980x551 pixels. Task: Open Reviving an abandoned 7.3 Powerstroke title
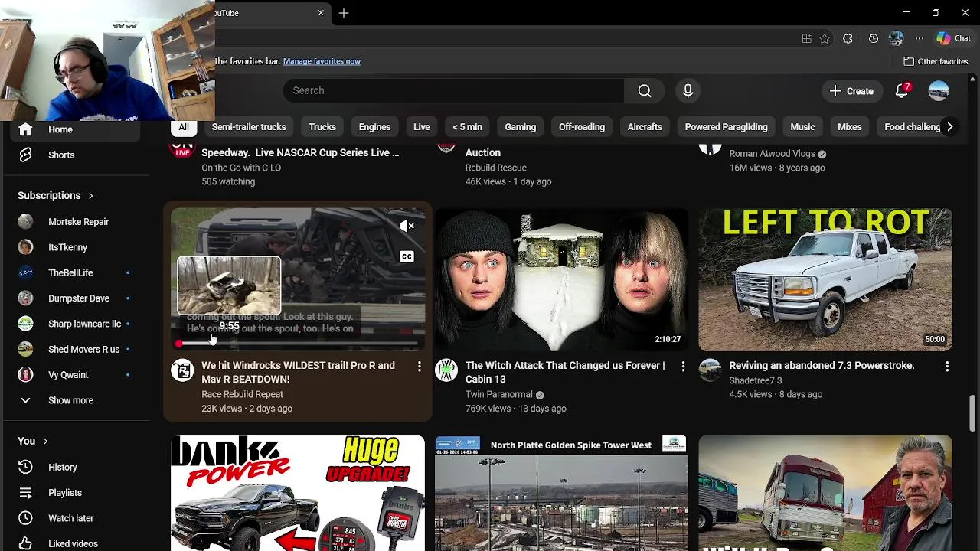pyautogui.click(x=822, y=366)
